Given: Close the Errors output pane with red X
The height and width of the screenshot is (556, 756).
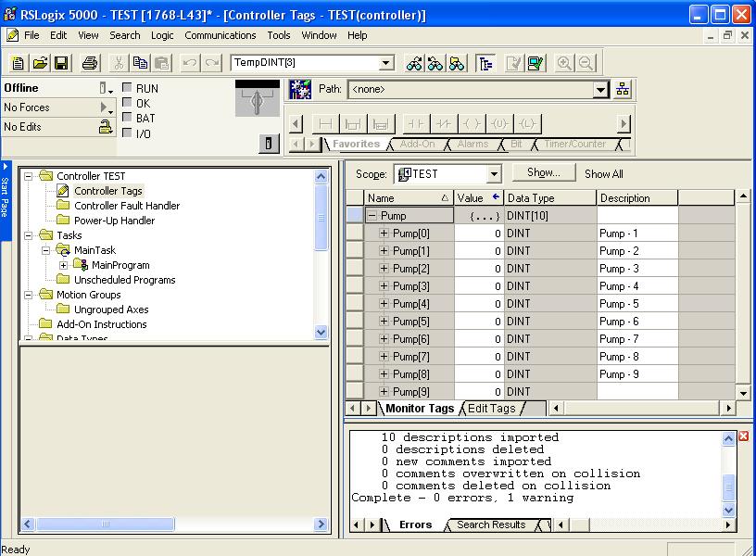Looking at the screenshot, I should point(743,436).
